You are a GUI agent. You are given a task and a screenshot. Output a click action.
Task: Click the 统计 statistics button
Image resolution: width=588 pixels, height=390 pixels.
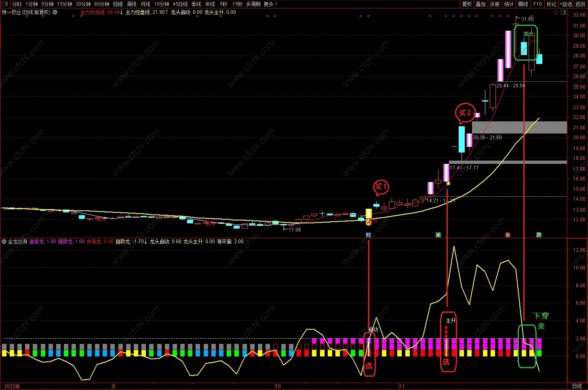(509, 4)
